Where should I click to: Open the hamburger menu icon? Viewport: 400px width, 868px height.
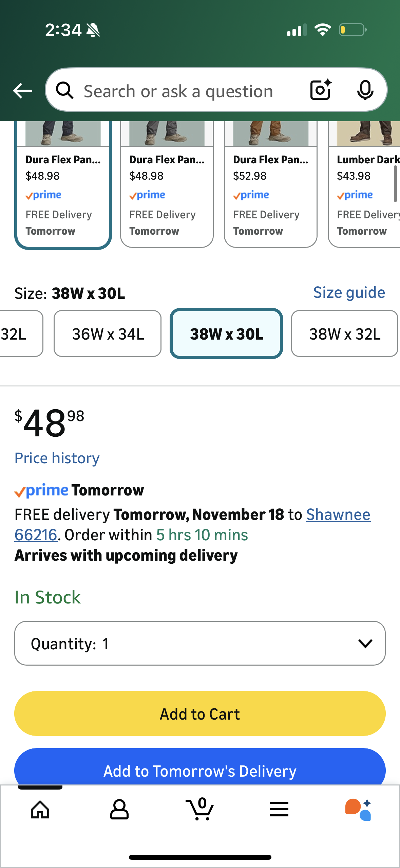pyautogui.click(x=279, y=810)
